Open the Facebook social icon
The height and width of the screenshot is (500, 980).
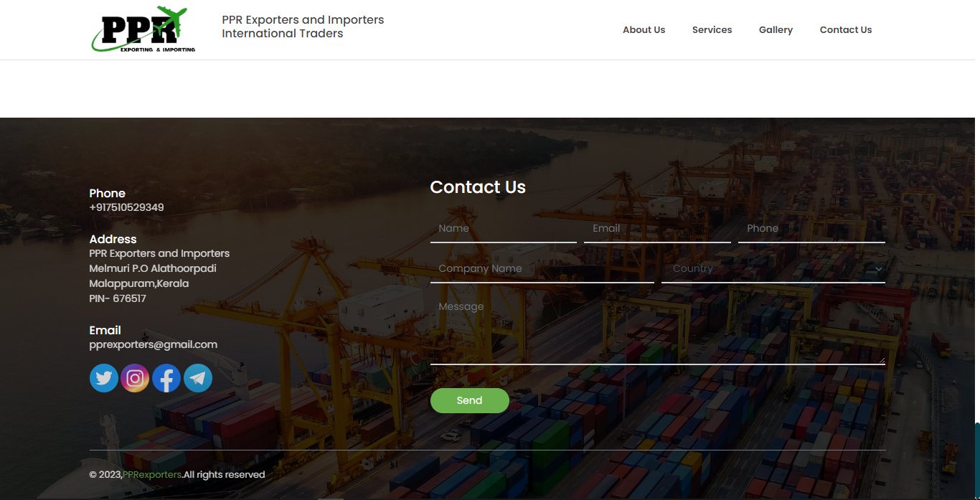pyautogui.click(x=166, y=378)
